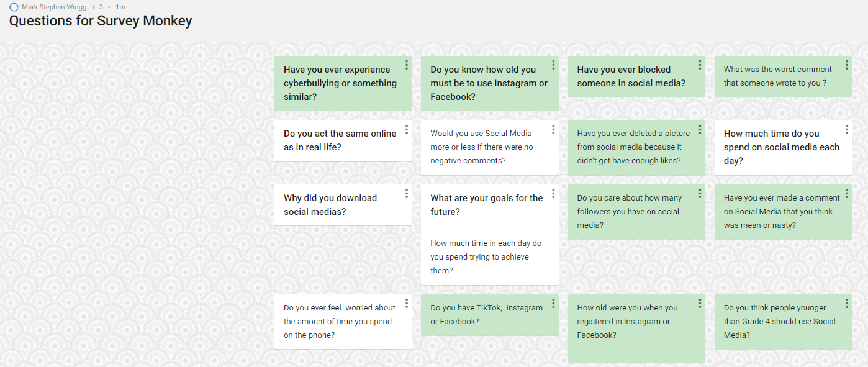Open options on 'worried about' phone time card
This screenshot has width=868, height=367.
[x=407, y=303]
